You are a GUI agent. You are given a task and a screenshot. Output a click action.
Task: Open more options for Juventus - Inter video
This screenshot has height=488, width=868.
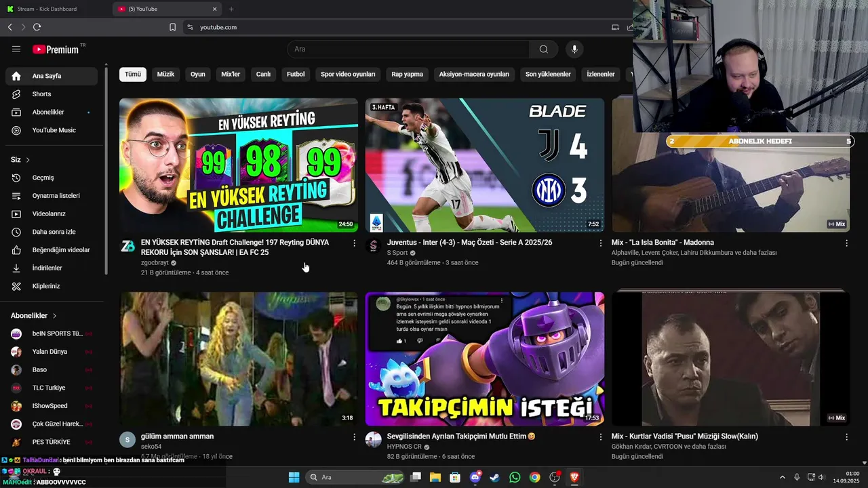click(x=600, y=243)
